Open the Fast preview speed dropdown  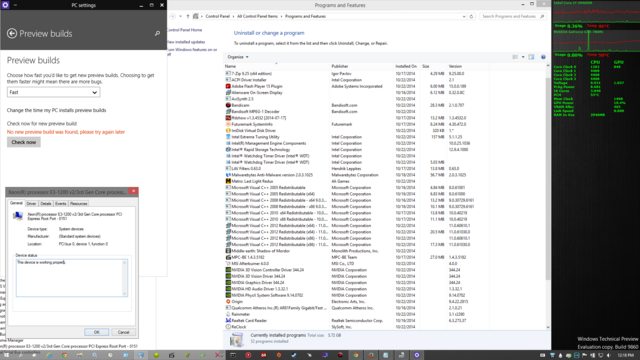pyautogui.click(x=53, y=92)
